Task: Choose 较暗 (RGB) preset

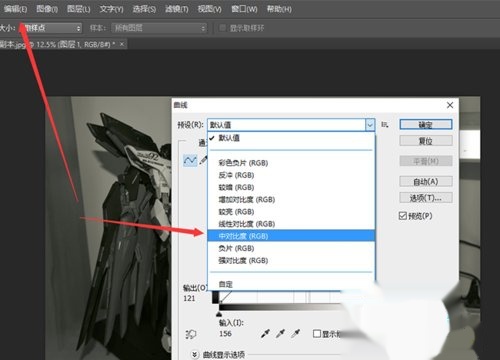Action: tap(291, 187)
